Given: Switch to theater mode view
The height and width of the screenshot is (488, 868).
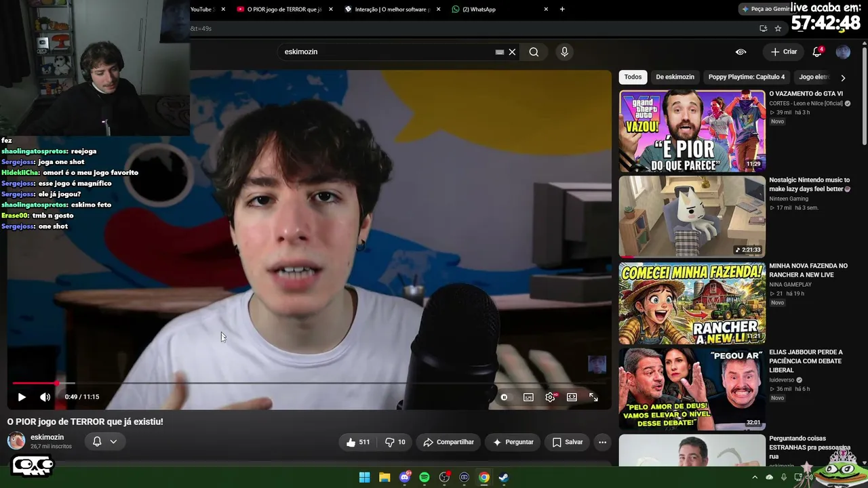Looking at the screenshot, I should (572, 397).
